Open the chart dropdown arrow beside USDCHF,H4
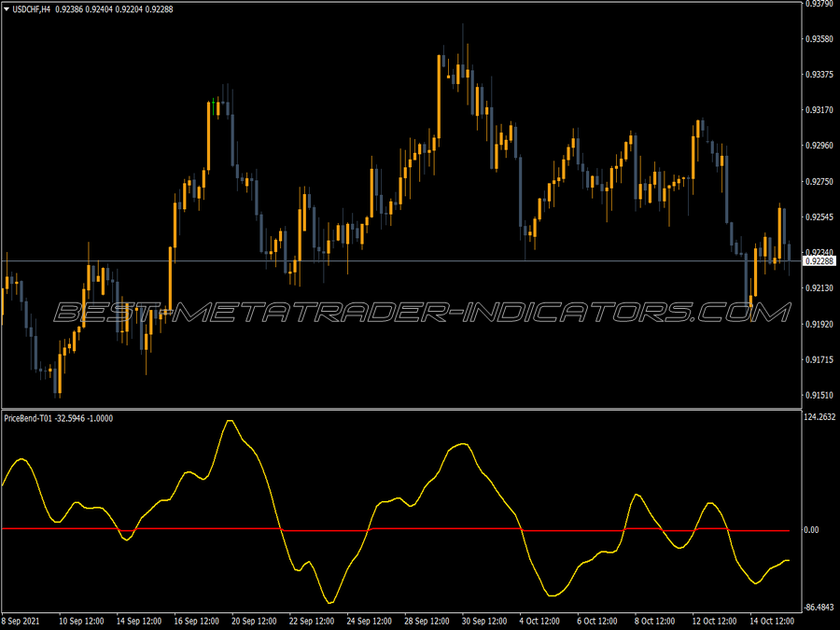The image size is (840, 630). click(7, 9)
